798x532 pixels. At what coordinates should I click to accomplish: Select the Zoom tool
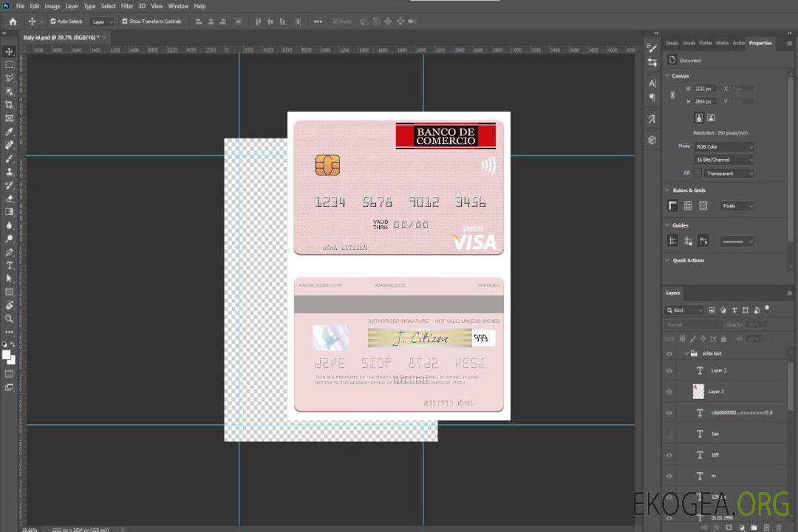(x=10, y=318)
